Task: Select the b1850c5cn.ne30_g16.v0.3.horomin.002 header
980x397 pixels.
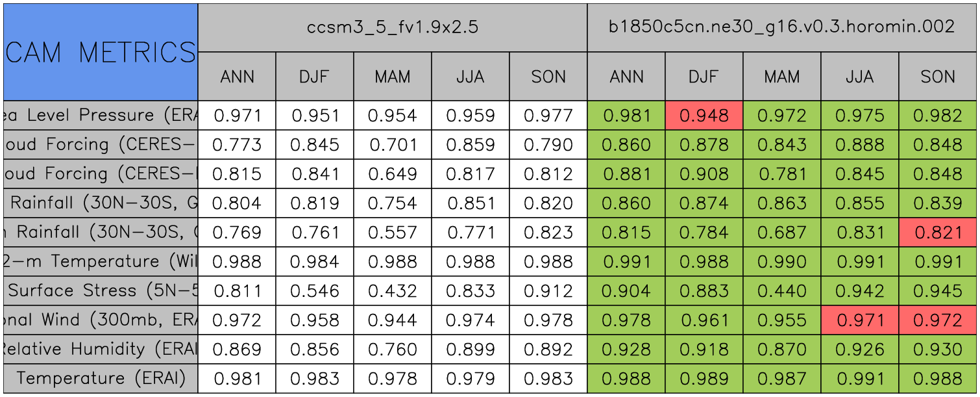Action: point(781,27)
